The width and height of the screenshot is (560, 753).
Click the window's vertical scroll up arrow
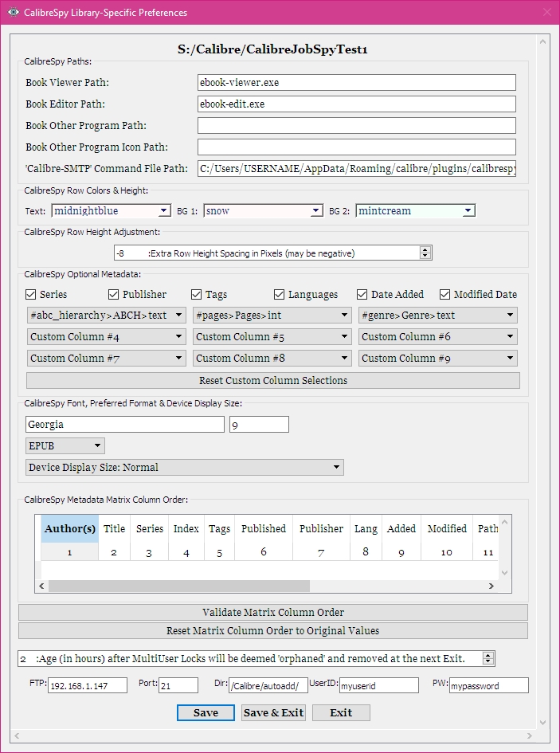click(x=543, y=41)
